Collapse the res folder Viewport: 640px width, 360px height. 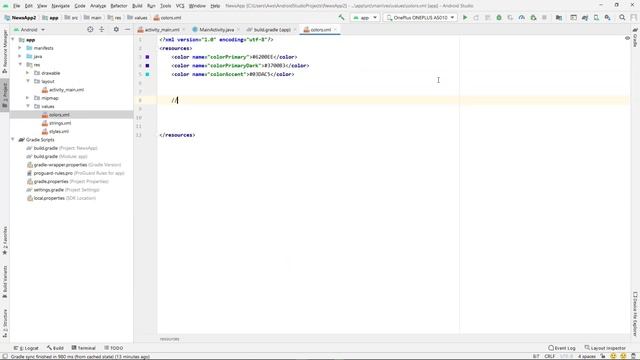[20, 64]
